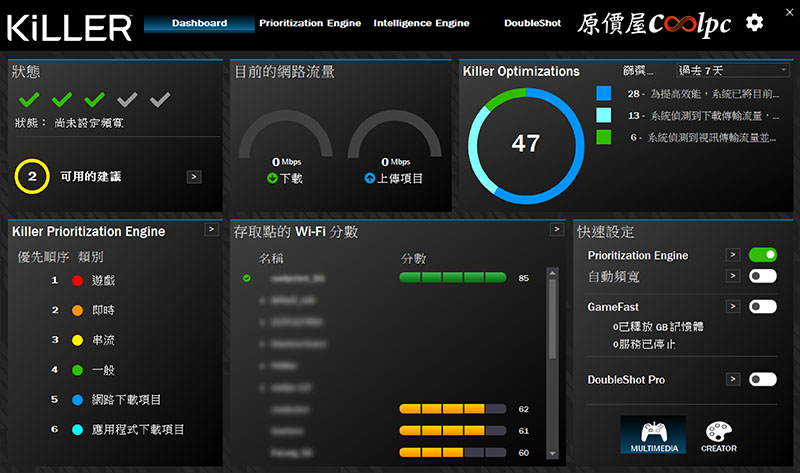Click the cyan dot for 應用程式下載項目
This screenshot has width=800, height=473.
pos(78,430)
